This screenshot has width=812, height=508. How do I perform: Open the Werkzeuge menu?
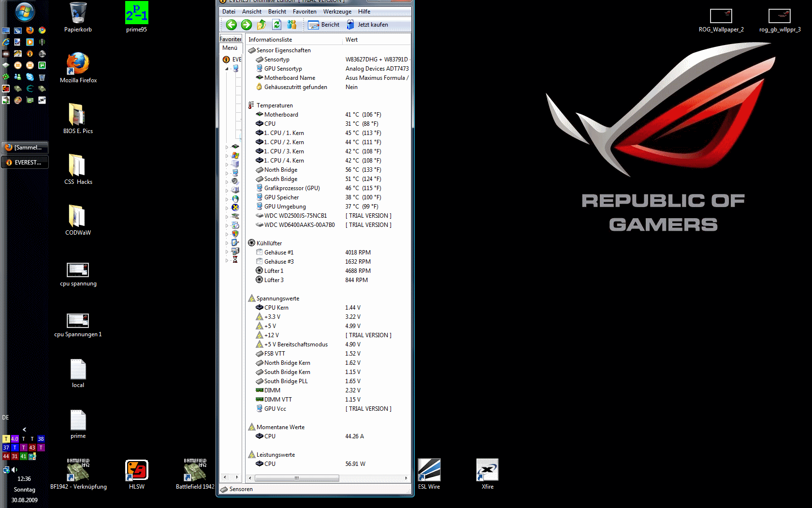click(337, 12)
